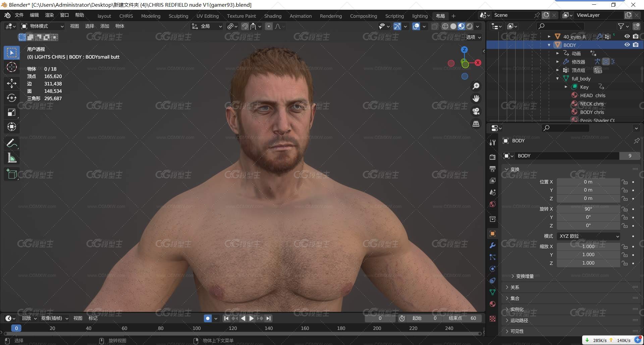Select the combined Transform tool
This screenshot has width=644, height=345.
(12, 127)
